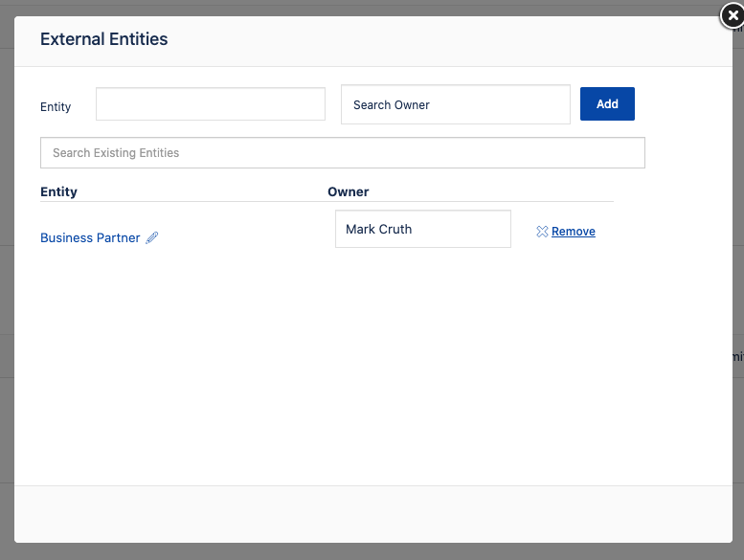Click the dialog header bar beside title

[431, 39]
